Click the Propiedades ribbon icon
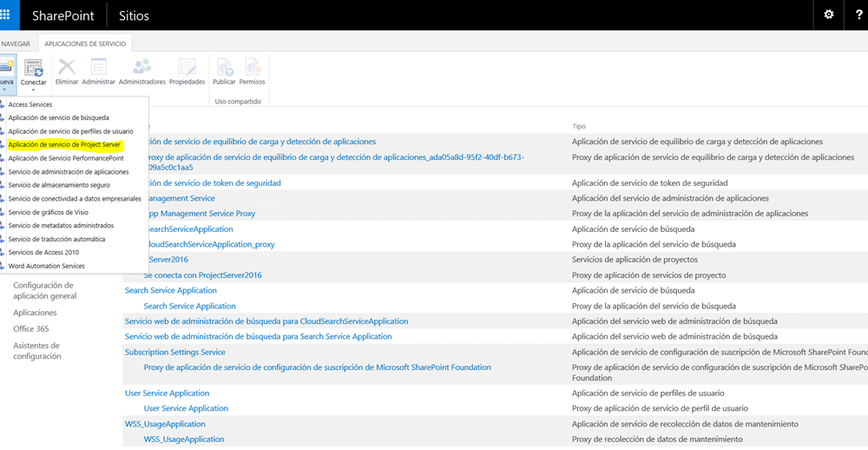 [187, 68]
